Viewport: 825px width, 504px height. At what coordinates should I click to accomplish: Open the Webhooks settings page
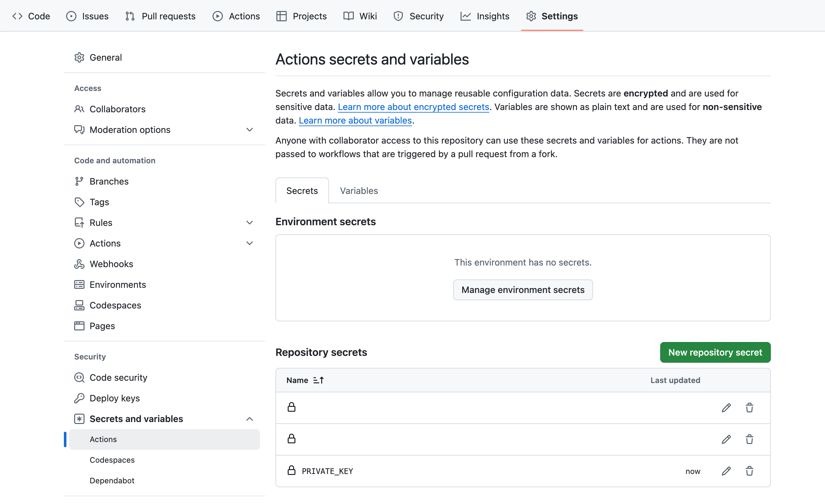click(x=111, y=264)
